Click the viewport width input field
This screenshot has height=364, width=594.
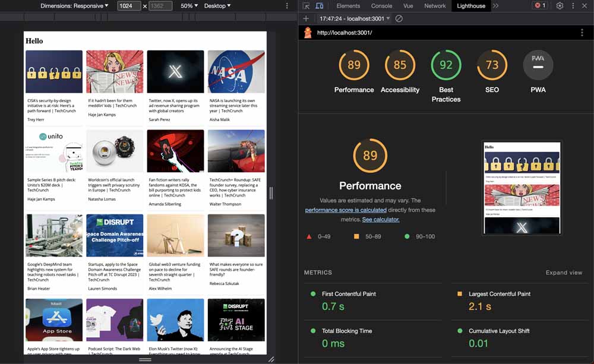[x=129, y=6]
